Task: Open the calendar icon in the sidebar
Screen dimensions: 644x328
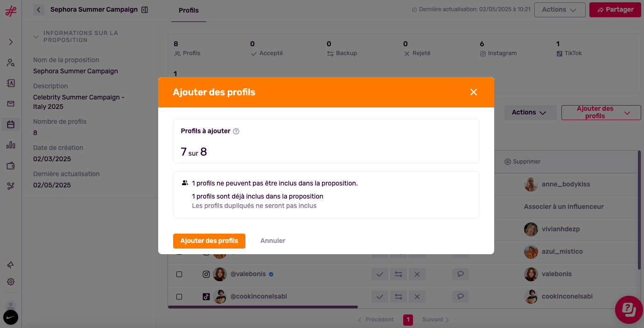Action: [11, 124]
